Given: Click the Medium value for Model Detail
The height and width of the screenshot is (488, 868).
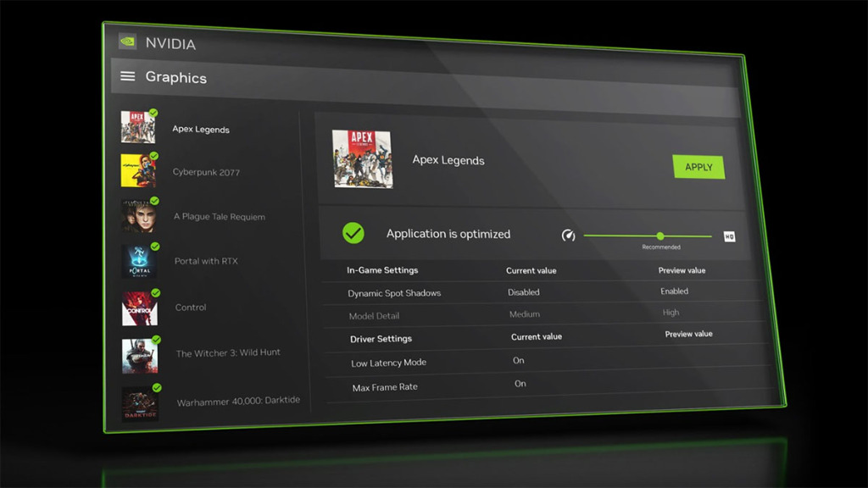Looking at the screenshot, I should [x=524, y=313].
